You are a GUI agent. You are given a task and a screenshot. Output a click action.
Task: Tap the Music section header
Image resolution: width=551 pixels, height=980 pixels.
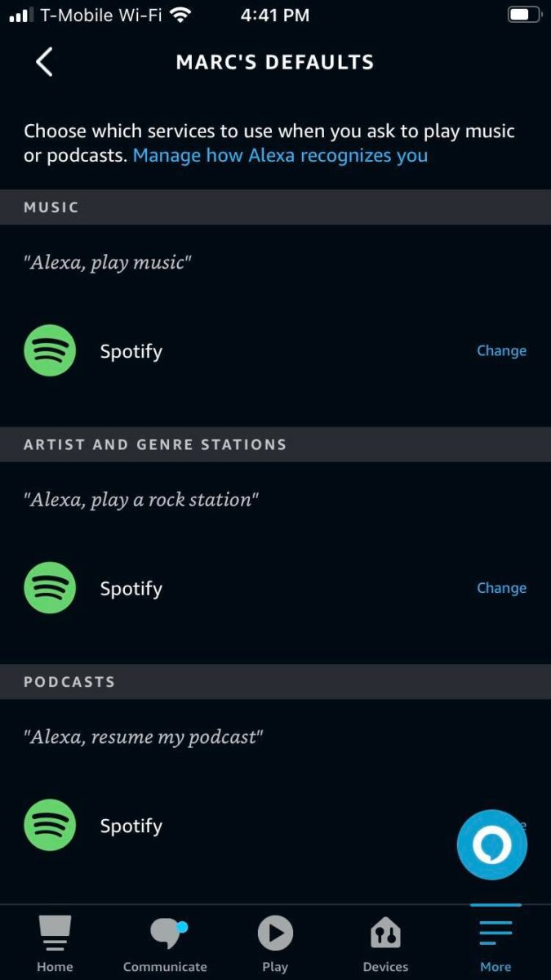tap(275, 207)
